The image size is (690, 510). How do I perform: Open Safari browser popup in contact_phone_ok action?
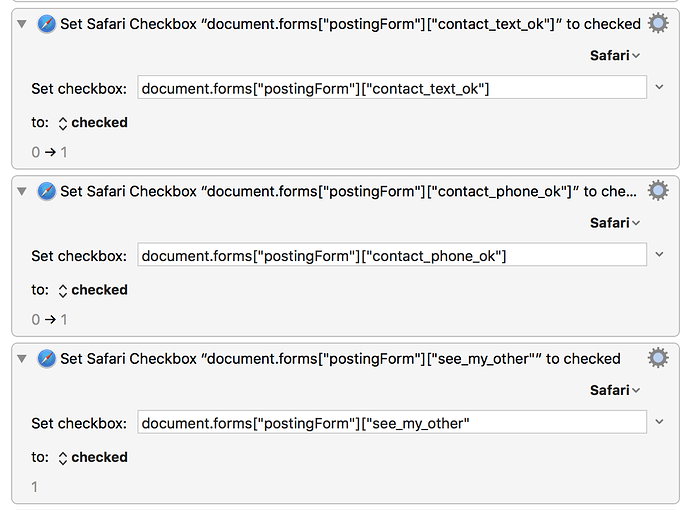click(615, 223)
